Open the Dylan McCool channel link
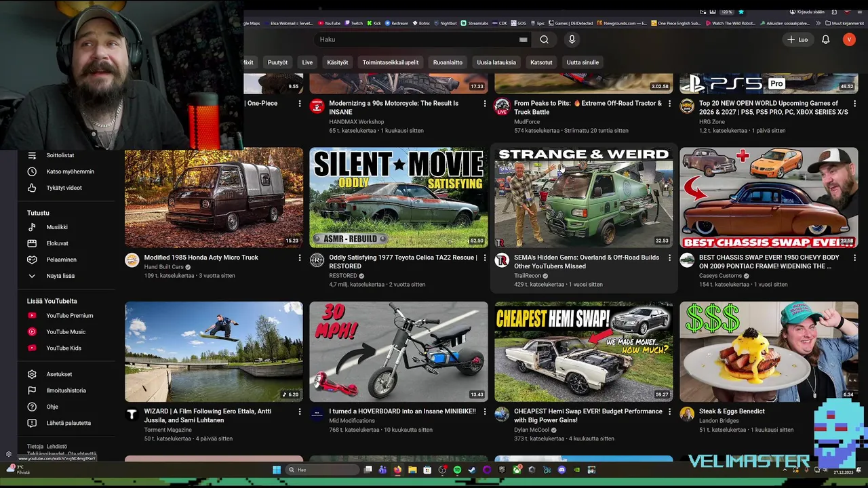This screenshot has width=868, height=488. (x=531, y=430)
